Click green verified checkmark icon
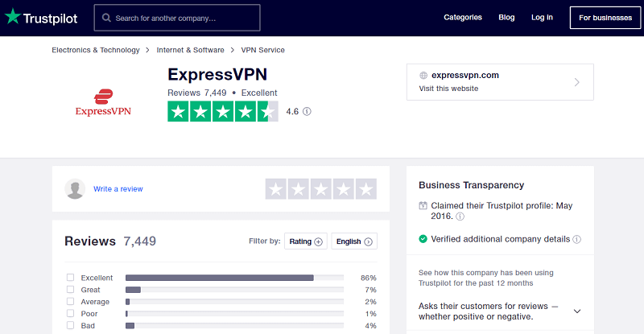 click(423, 239)
